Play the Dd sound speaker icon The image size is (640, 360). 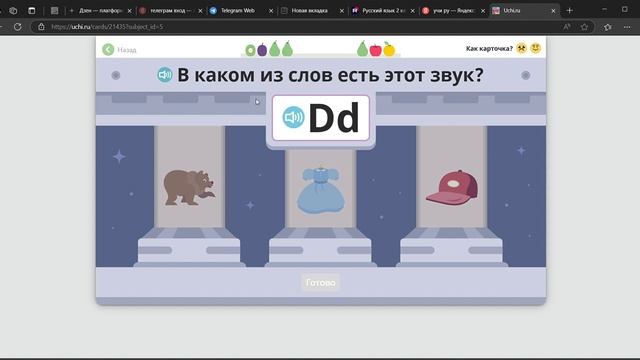[293, 118]
